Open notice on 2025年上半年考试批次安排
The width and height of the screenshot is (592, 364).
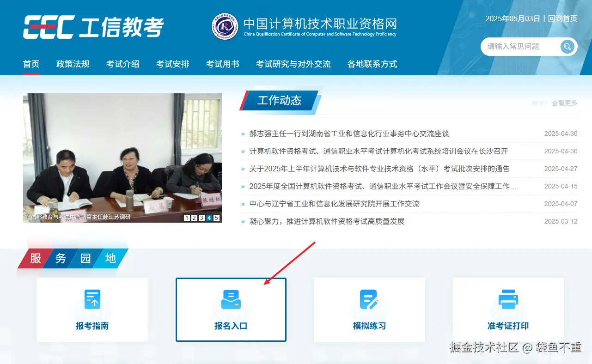pos(379,169)
